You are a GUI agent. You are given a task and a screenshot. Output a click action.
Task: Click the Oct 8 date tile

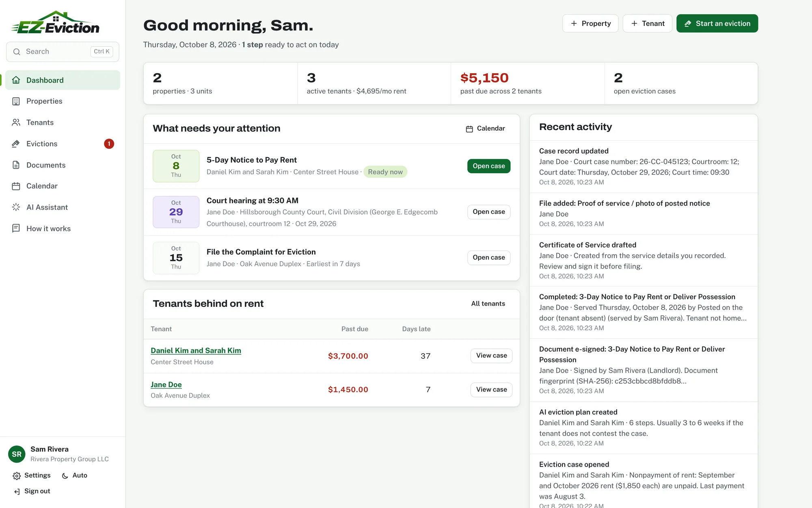pos(176,166)
